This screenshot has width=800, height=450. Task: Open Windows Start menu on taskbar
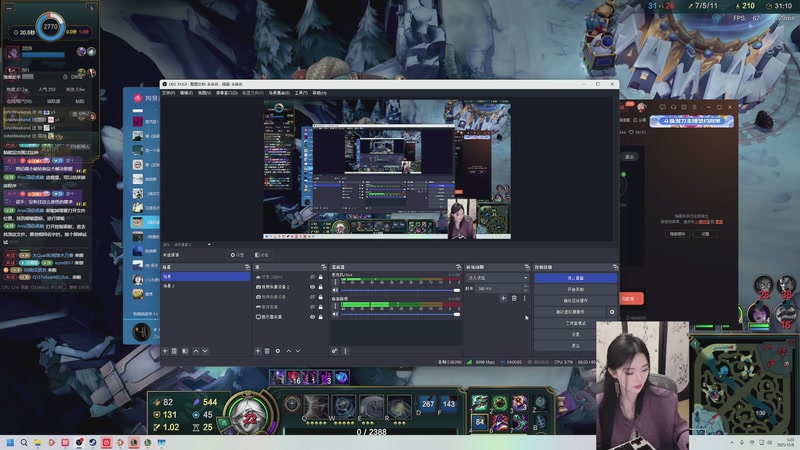tap(10, 442)
